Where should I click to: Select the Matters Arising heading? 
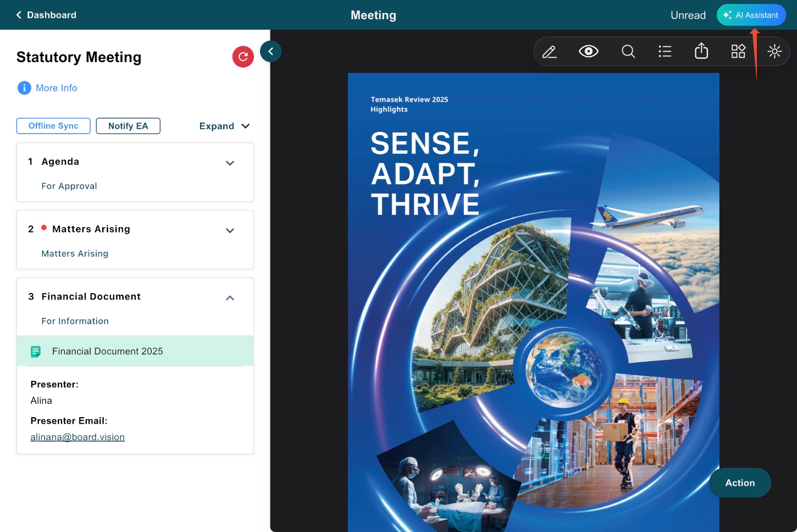point(91,229)
